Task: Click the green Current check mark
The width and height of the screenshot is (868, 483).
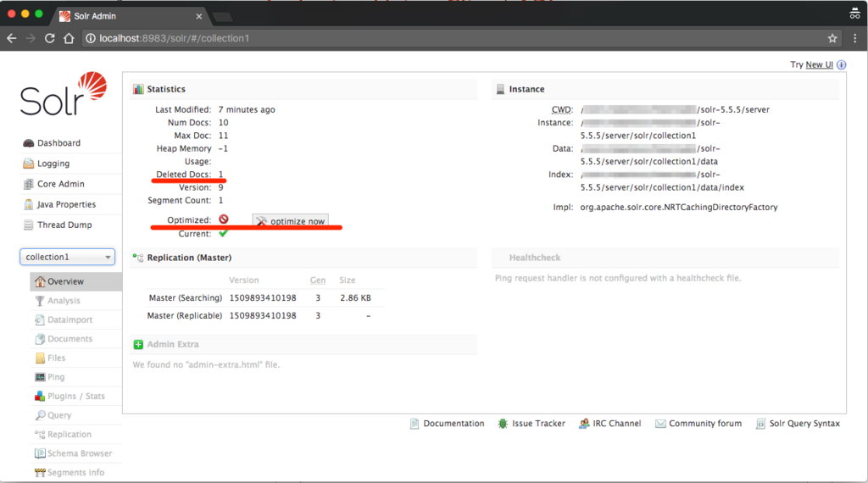Action: pos(223,234)
